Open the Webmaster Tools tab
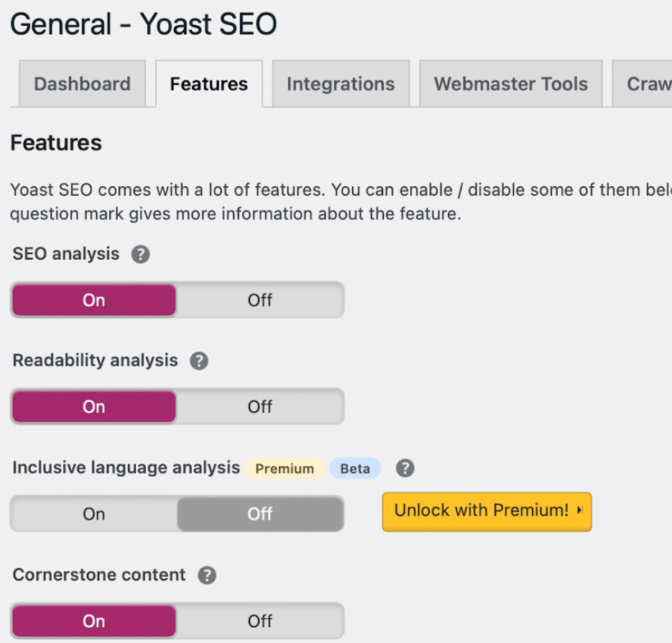The width and height of the screenshot is (672, 643). point(510,83)
